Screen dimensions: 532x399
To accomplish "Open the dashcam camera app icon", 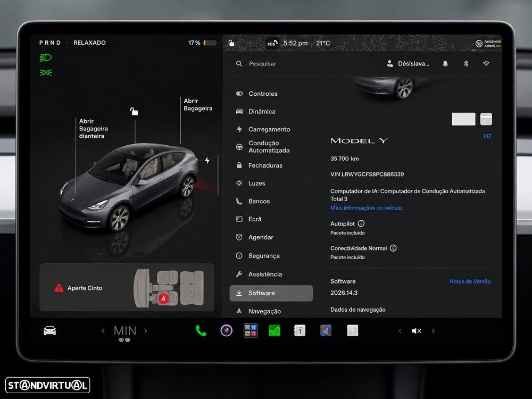I will 226,330.
